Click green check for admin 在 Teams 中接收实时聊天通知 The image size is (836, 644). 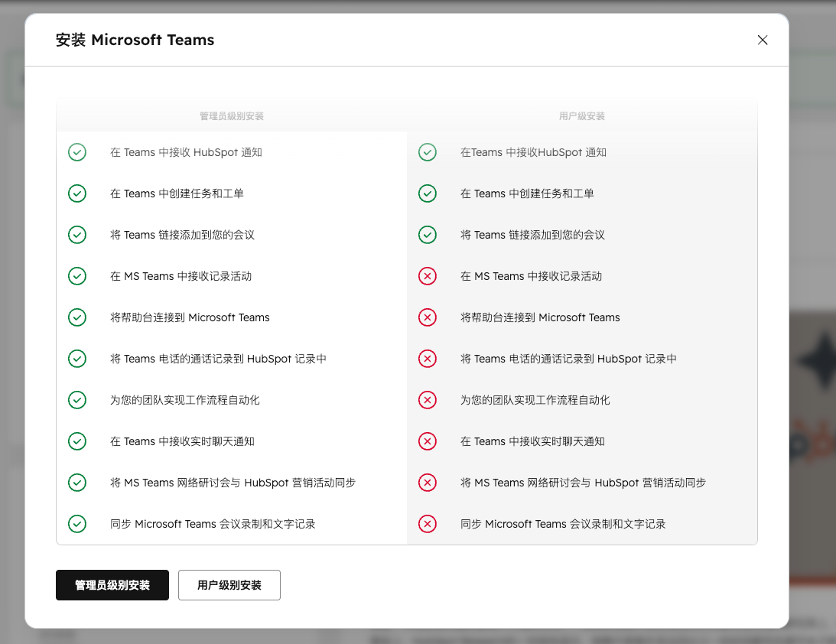click(x=77, y=441)
